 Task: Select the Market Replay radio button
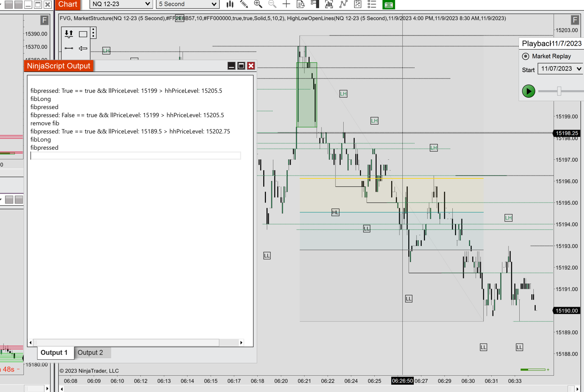tap(526, 56)
